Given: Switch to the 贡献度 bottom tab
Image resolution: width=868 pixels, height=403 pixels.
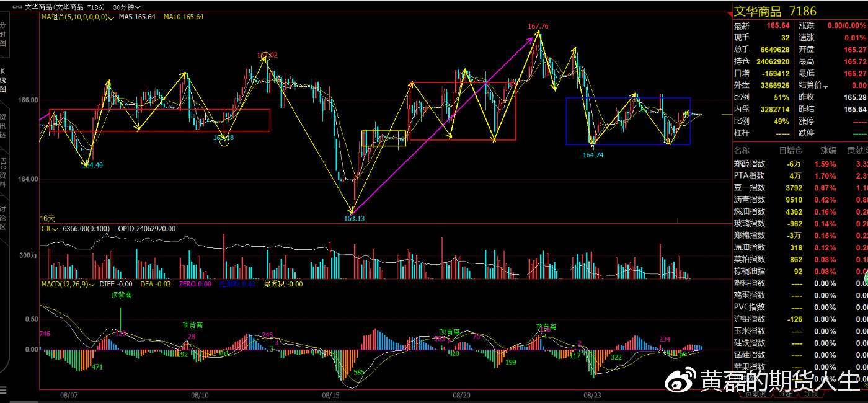Looking at the screenshot, I should coord(755,394).
